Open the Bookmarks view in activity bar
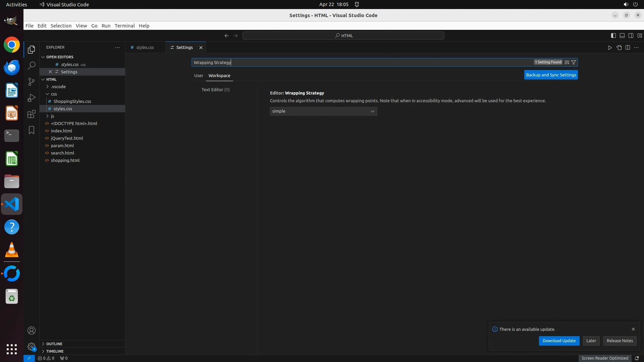Viewport: 644px width, 362px height. pyautogui.click(x=32, y=130)
